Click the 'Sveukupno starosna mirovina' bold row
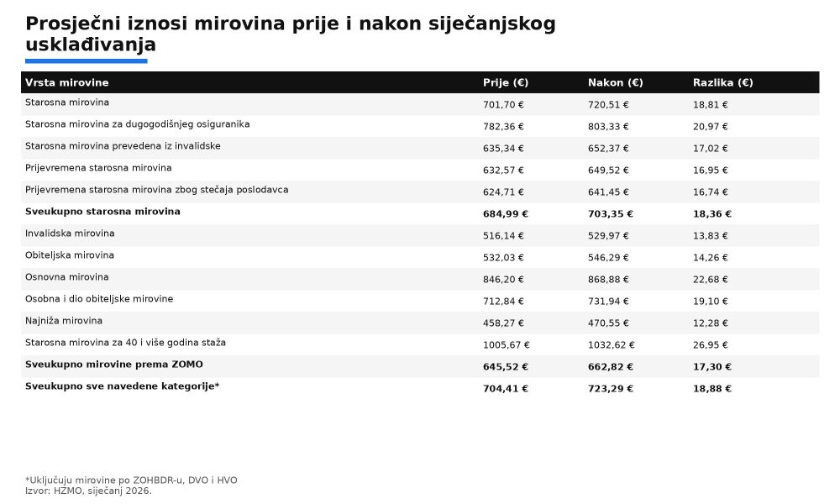This screenshot has width=840, height=504. [x=102, y=212]
